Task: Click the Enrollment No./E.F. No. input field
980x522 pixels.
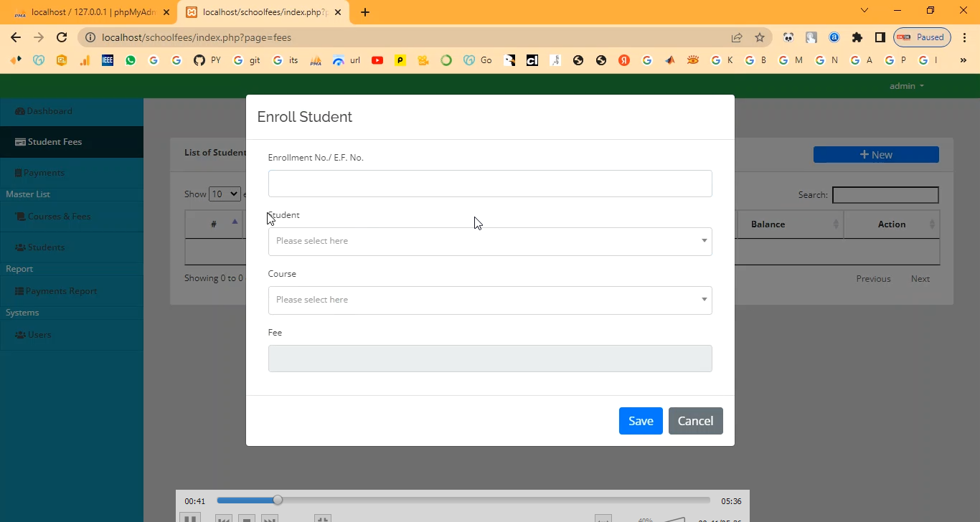Action: [489, 184]
